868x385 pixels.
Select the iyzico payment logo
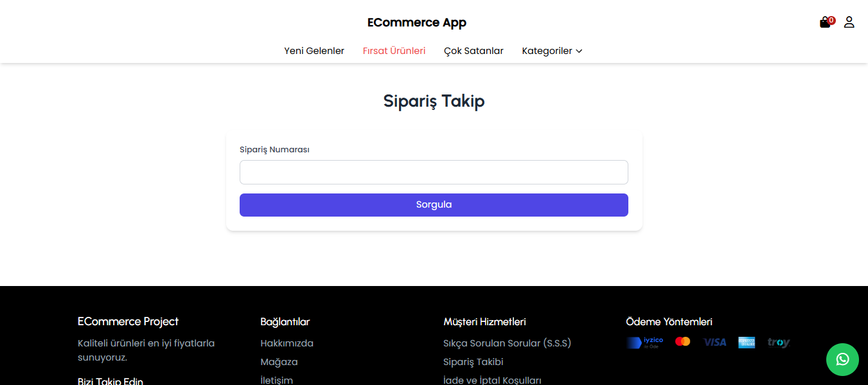[644, 341]
